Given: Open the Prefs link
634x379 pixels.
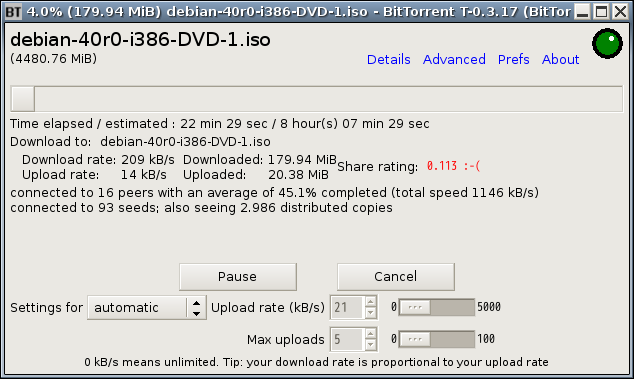Looking at the screenshot, I should [514, 59].
